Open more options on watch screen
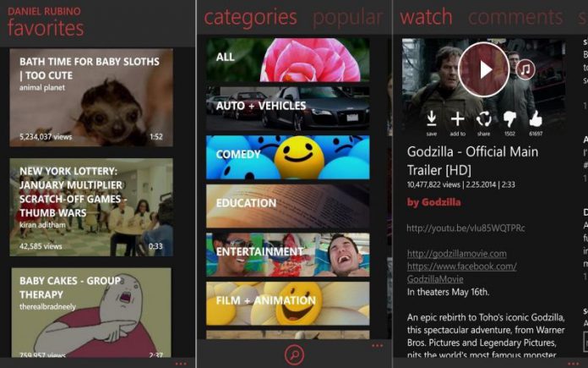Image resolution: width=588 pixels, height=368 pixels. (x=574, y=364)
